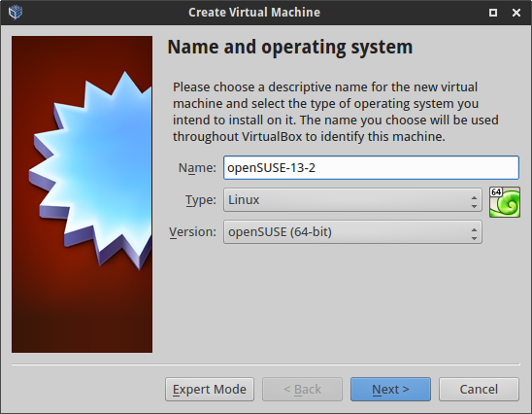Click the greyed-out Back button
Screen dimensions: 532x414
(x=302, y=389)
